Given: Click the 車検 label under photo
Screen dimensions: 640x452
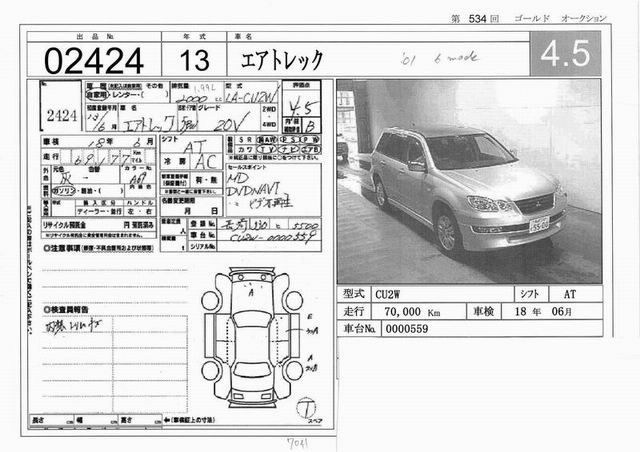Looking at the screenshot, I should click(x=484, y=311).
